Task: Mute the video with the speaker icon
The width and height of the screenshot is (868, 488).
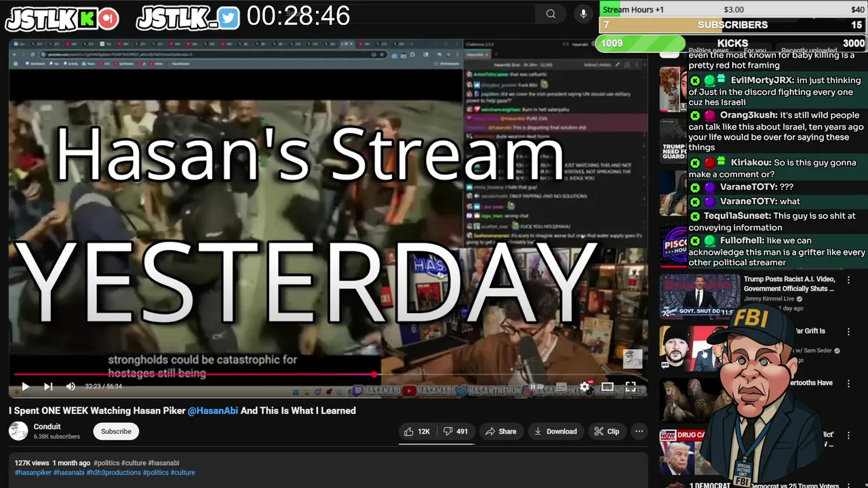Action: 71,386
